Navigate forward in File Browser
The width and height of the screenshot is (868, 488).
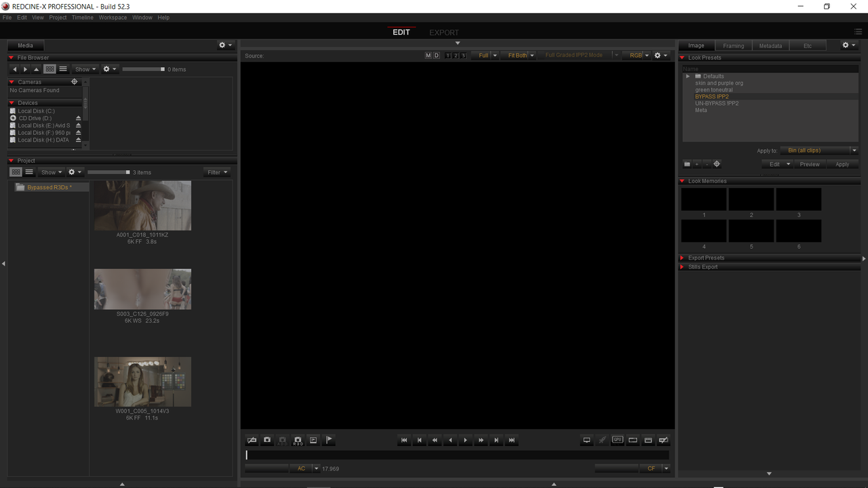pos(26,69)
